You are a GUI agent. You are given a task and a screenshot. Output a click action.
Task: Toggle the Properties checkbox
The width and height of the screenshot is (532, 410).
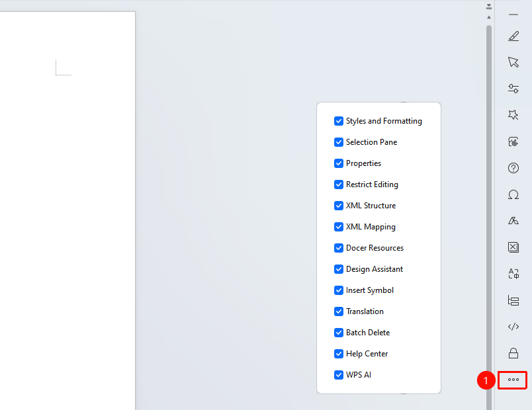[x=339, y=163]
